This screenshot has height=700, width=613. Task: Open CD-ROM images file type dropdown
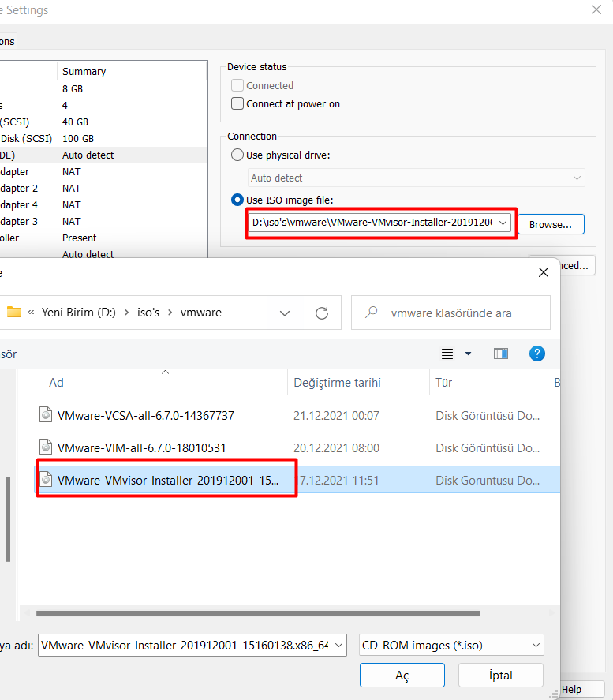[536, 645]
